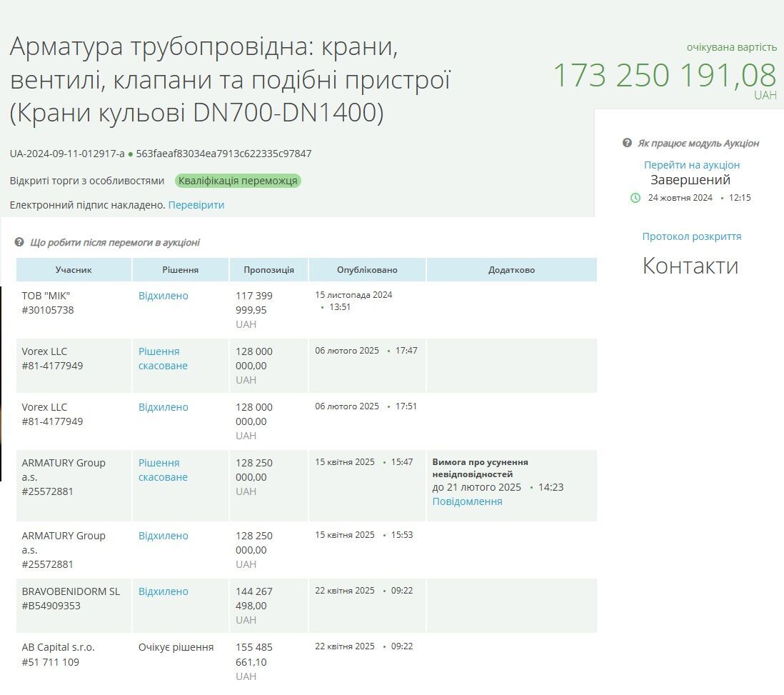Image resolution: width=784 pixels, height=695 pixels.
Task: Click the 'Пропозиція' column header
Action: [x=269, y=270]
